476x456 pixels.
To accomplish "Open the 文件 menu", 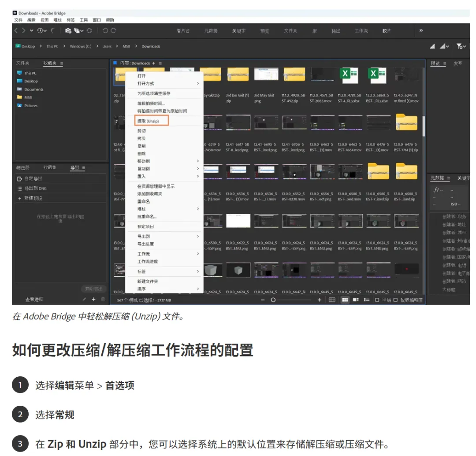I will tap(18, 20).
